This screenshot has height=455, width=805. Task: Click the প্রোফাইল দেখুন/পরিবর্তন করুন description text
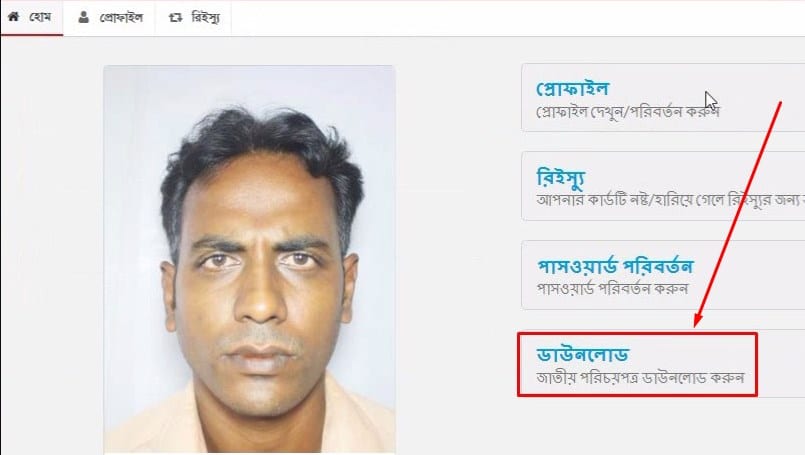coord(627,111)
